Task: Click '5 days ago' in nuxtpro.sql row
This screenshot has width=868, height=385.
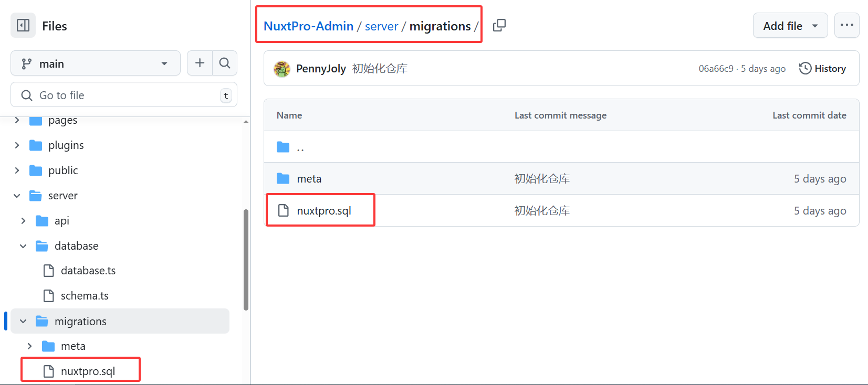Action: pos(820,211)
